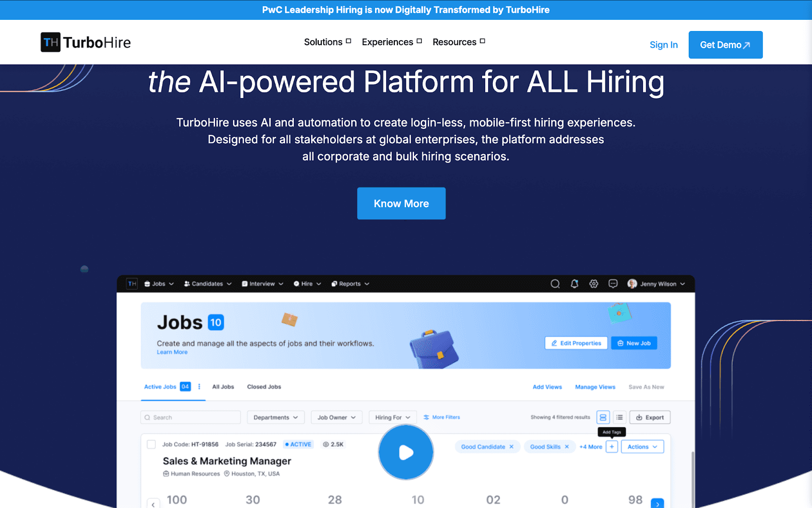Remove the Good Candidate tag
The image size is (812, 508).
512,447
